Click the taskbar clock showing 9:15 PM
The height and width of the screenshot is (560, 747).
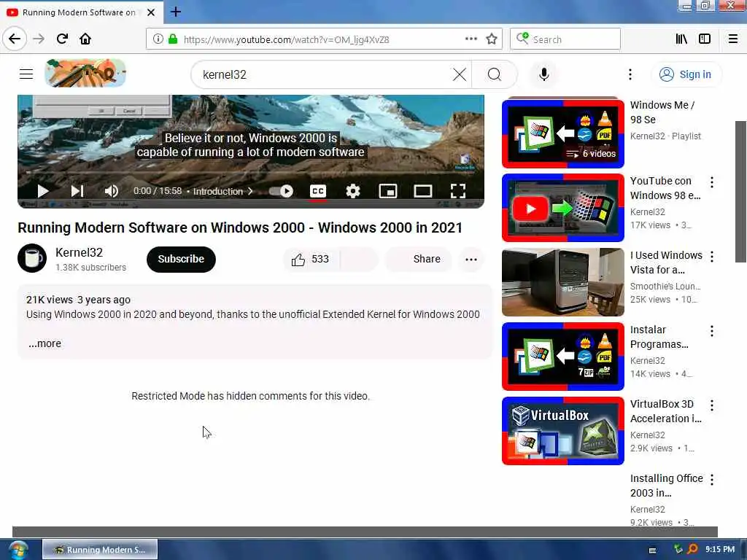[x=719, y=549]
